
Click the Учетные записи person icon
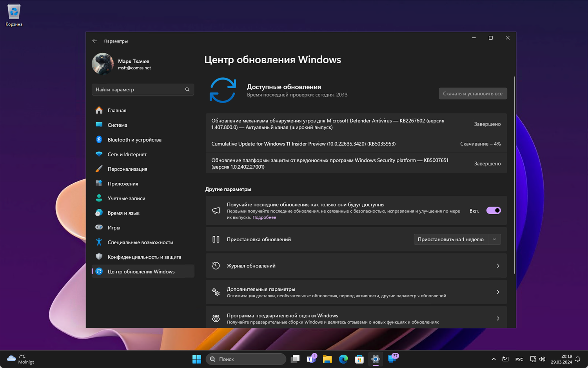[x=99, y=198]
